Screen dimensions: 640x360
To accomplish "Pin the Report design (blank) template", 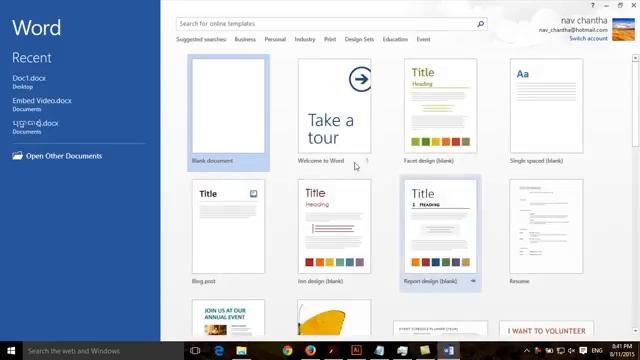I will click(473, 281).
